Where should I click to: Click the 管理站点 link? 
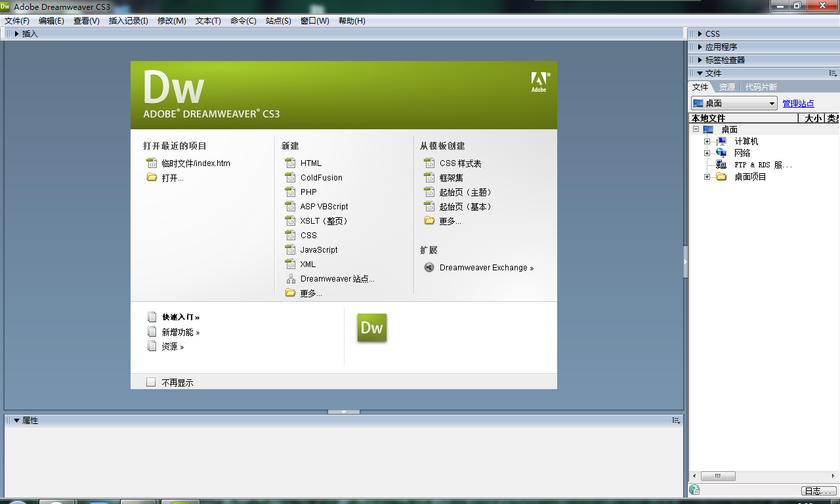[798, 104]
